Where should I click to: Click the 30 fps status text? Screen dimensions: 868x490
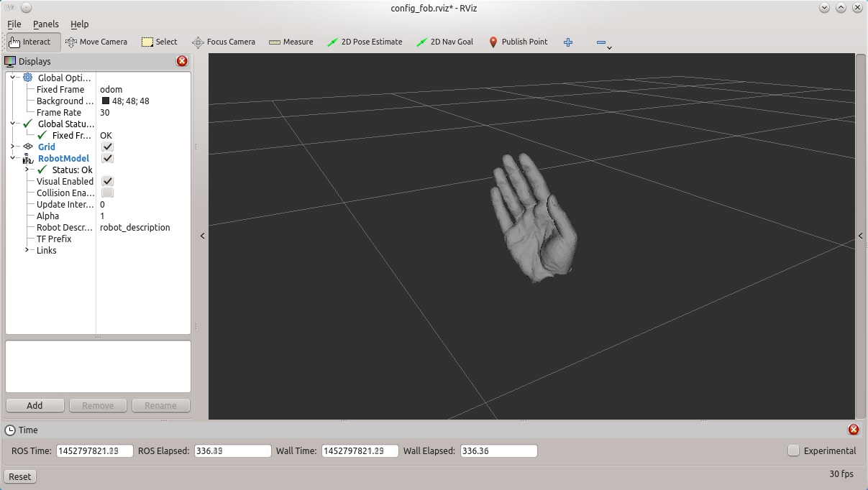click(x=841, y=474)
